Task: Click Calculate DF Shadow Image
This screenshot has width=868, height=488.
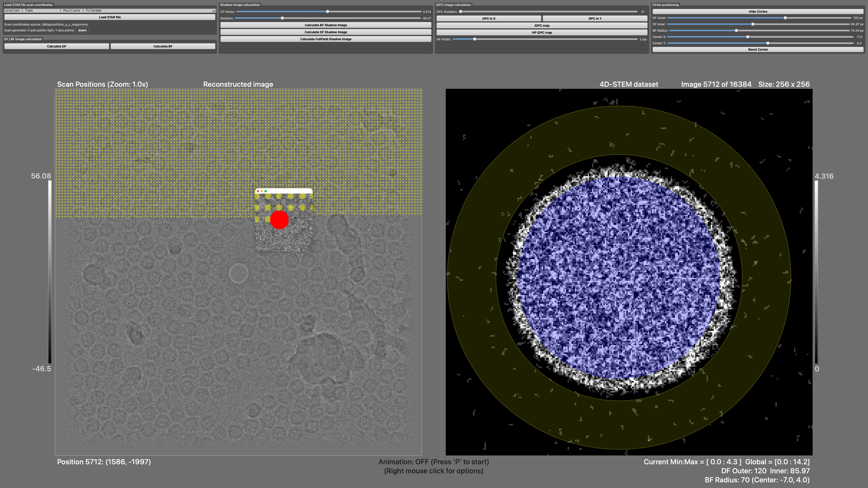Action: (x=326, y=32)
